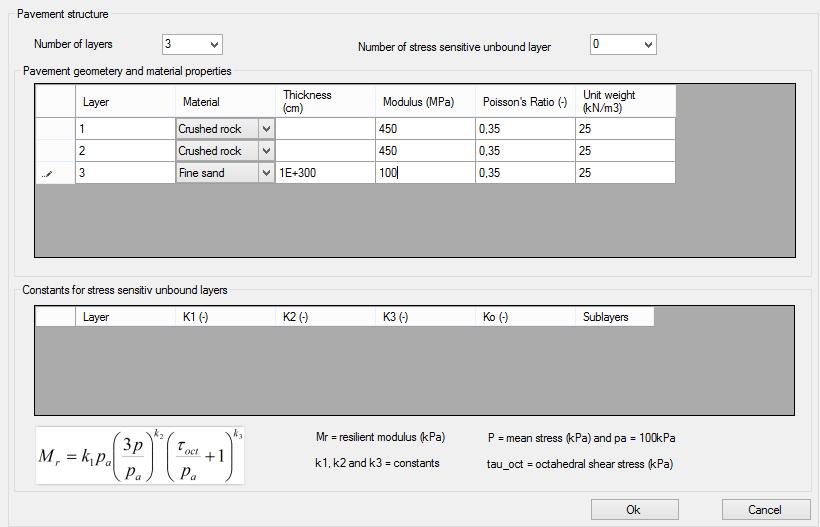Click the K2 (-) column header
The height and width of the screenshot is (527, 820).
(325, 317)
